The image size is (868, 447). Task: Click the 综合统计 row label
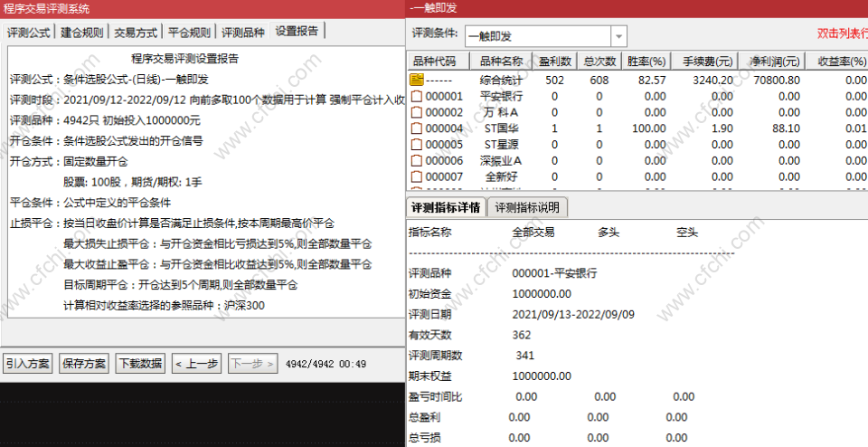[501, 81]
